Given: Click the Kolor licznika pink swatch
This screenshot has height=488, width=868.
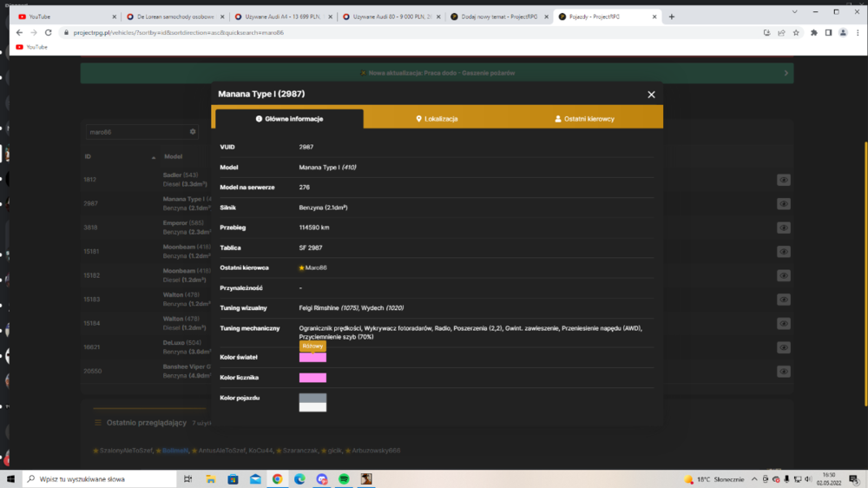Looking at the screenshot, I should (x=312, y=378).
